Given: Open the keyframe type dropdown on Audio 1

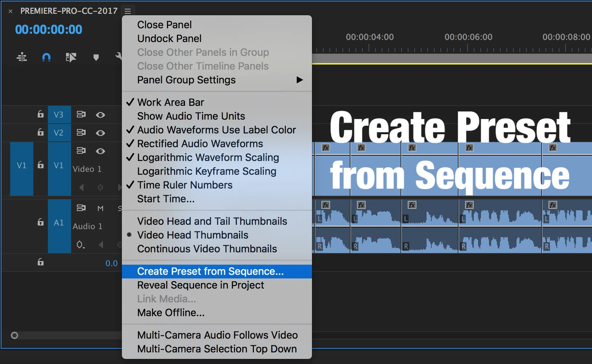Looking at the screenshot, I should pyautogui.click(x=81, y=245).
